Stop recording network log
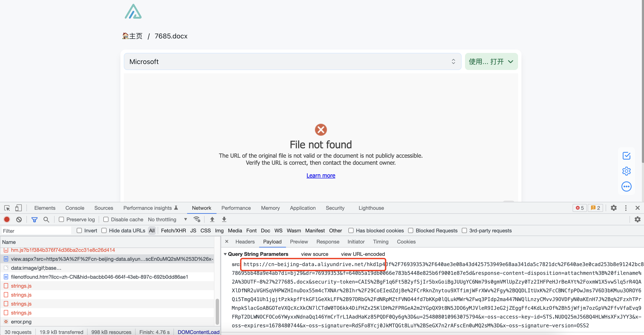The image size is (644, 335). pyautogui.click(x=7, y=219)
